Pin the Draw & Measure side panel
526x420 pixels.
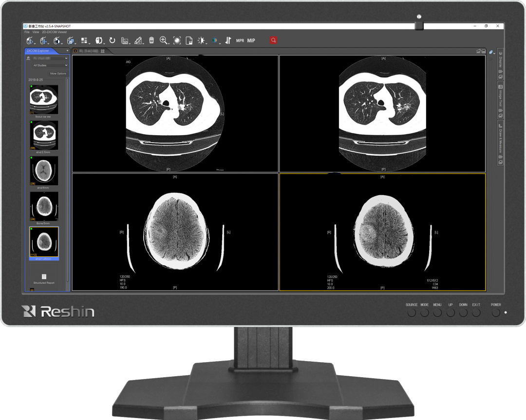pyautogui.click(x=500, y=157)
